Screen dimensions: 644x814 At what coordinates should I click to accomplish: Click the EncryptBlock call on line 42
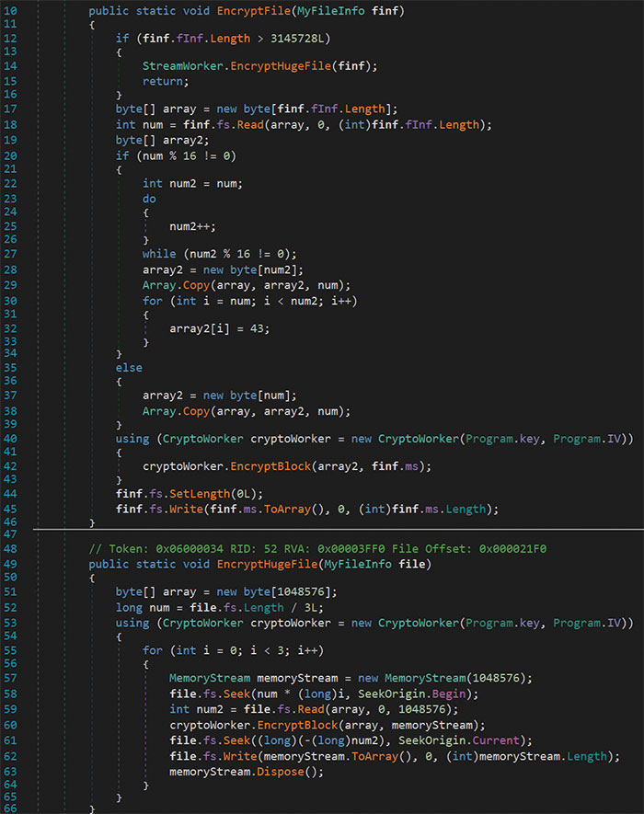271,466
